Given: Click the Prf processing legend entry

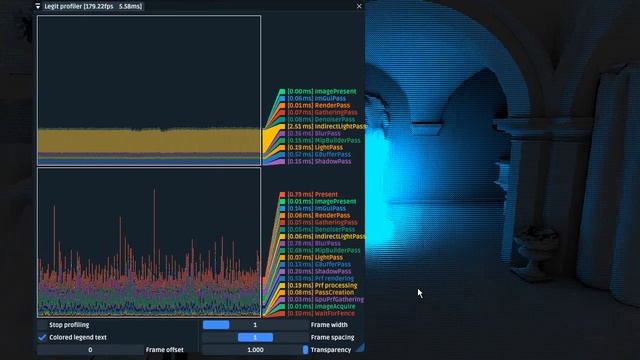Looking at the screenshot, I should [x=322, y=285].
